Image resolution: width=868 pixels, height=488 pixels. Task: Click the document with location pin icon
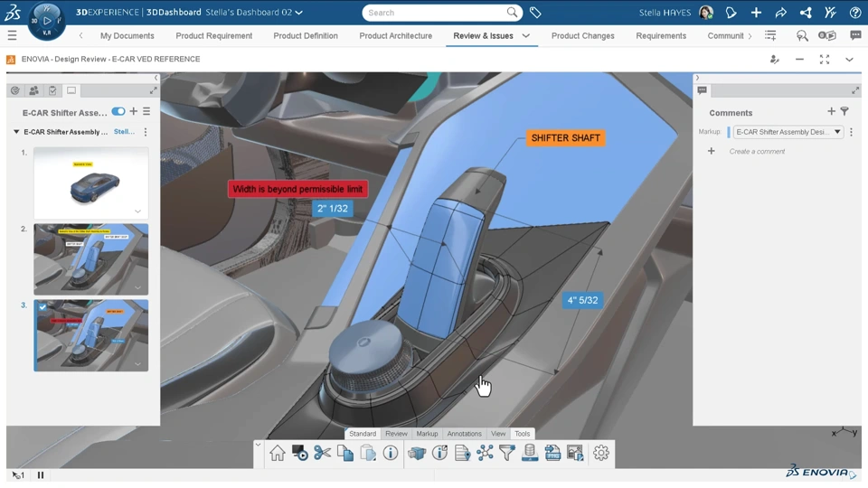[462, 453]
